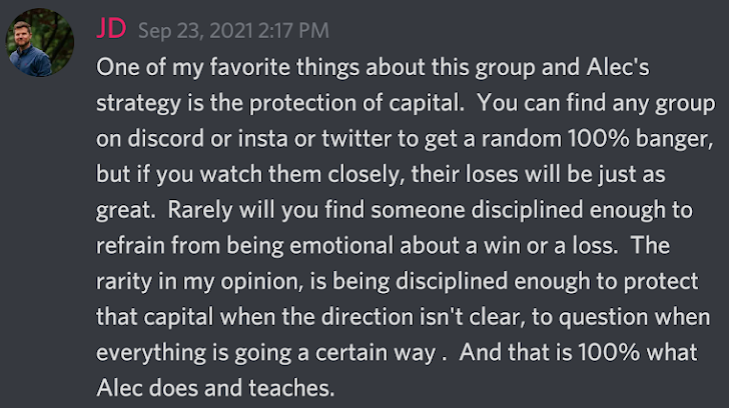
Task: Open JD's profile avatar picture
Action: [40, 42]
